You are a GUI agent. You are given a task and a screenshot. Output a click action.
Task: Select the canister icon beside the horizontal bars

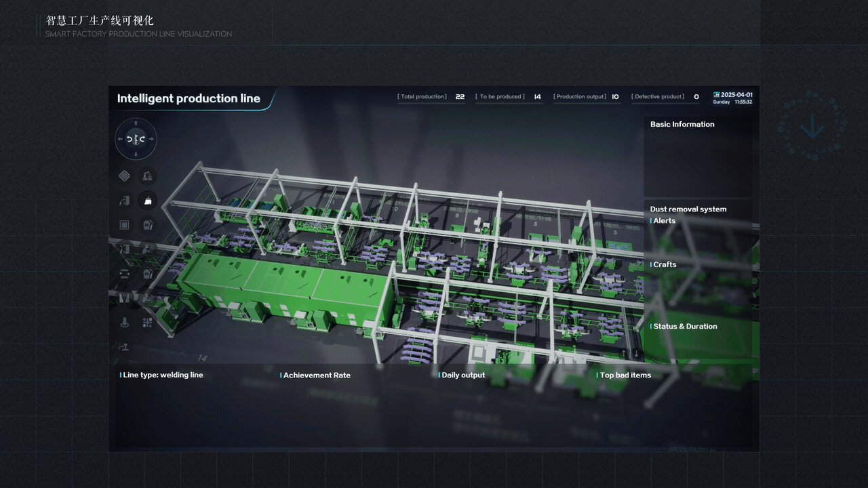click(148, 273)
